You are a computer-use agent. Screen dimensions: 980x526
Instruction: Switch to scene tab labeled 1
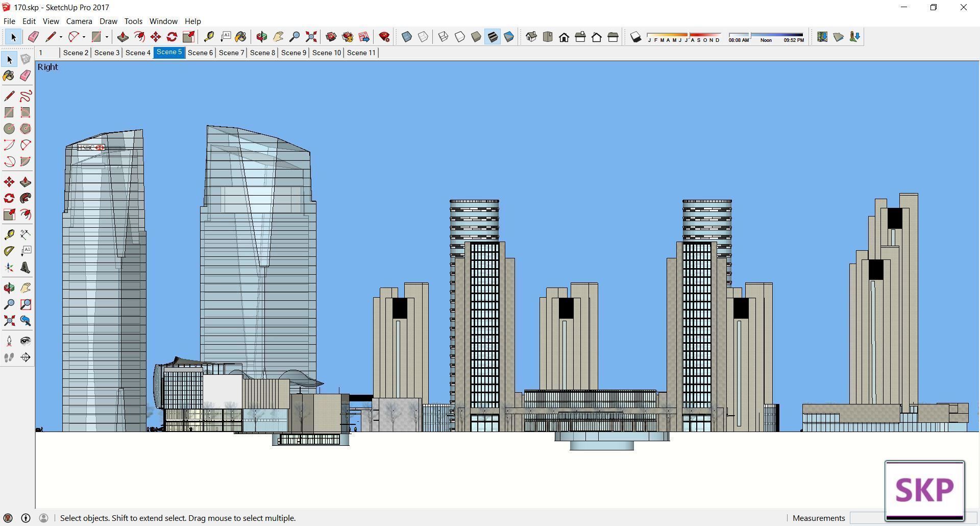tap(47, 53)
